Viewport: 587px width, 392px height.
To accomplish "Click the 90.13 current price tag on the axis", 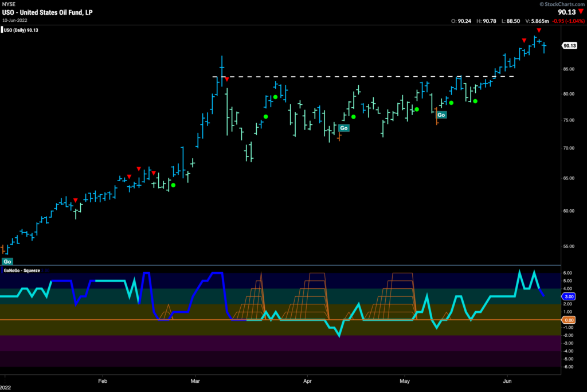I will (570, 46).
